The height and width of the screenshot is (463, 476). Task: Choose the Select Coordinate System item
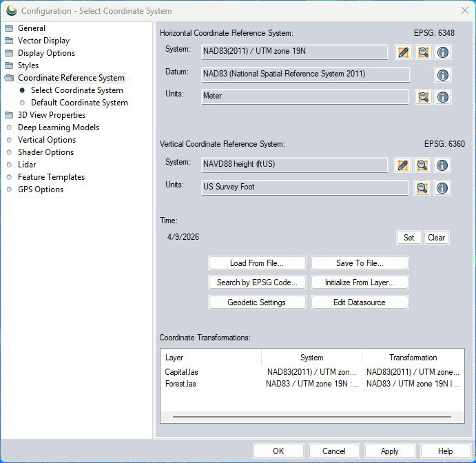[x=76, y=90]
